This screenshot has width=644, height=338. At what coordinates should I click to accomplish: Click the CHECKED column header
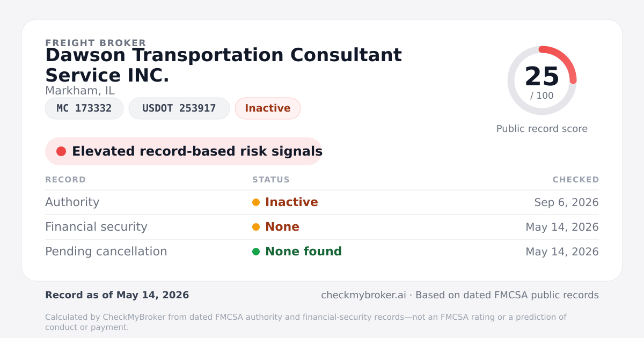coord(576,180)
